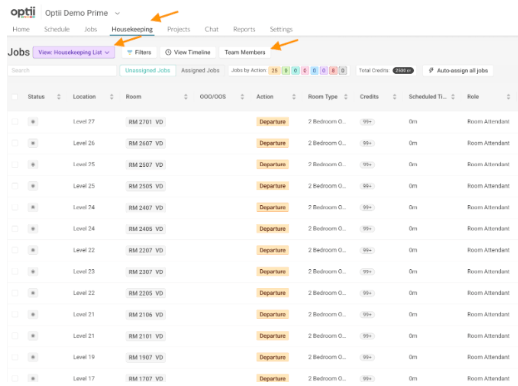The width and height of the screenshot is (518, 386).
Task: Open the Team Members panel
Action: click(x=245, y=52)
